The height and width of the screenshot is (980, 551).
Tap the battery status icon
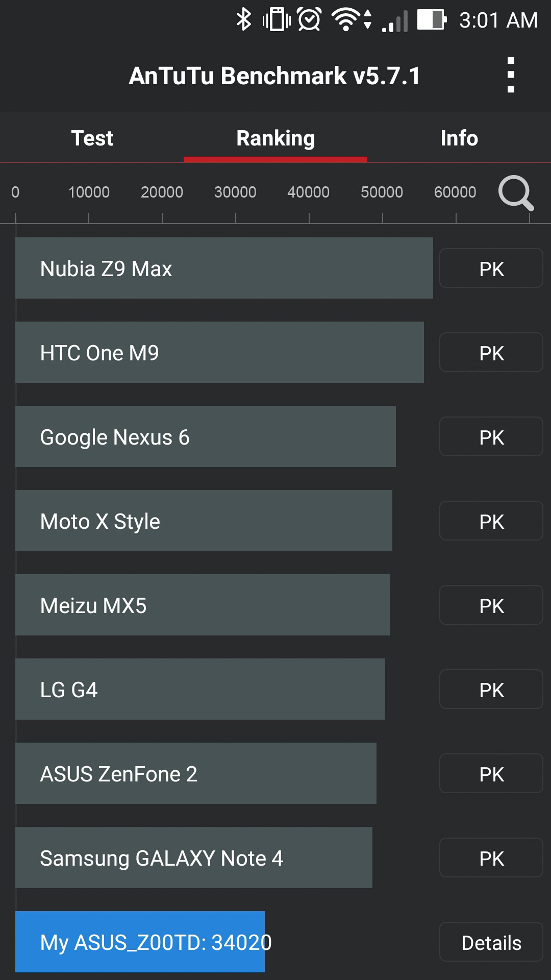[x=432, y=20]
